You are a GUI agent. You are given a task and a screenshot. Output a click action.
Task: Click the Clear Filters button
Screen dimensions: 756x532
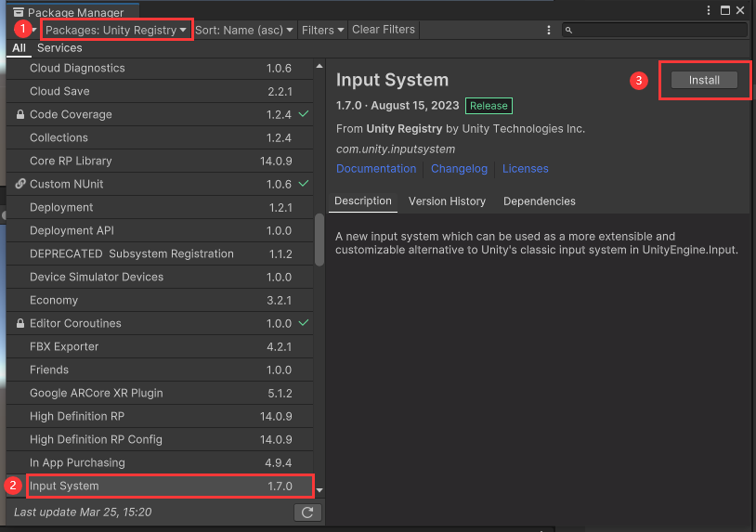point(384,30)
